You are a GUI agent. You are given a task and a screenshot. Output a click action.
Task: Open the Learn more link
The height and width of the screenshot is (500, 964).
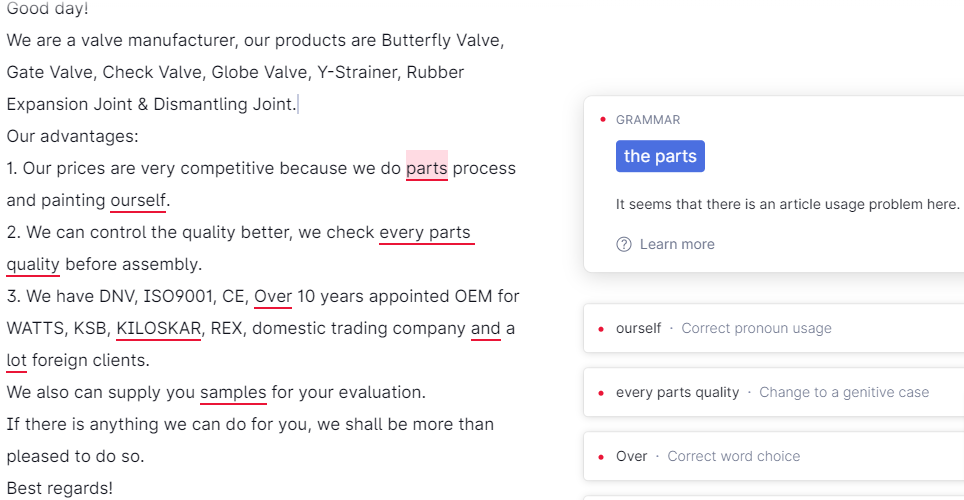[x=677, y=244]
